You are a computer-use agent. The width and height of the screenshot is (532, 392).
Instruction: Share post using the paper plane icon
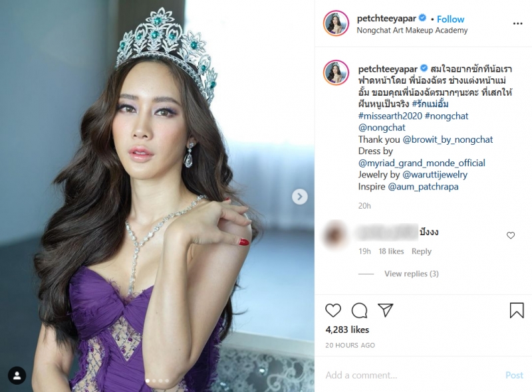(386, 310)
